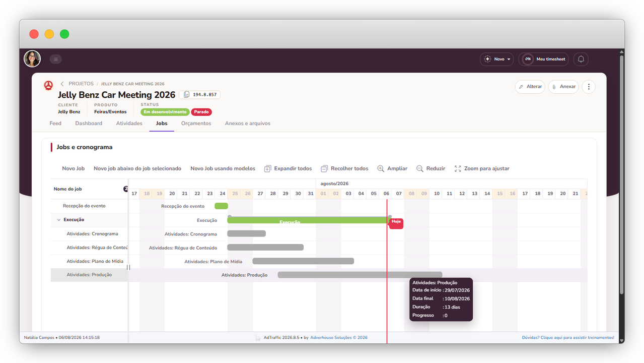Click the Parado status badge
This screenshot has width=644, height=363.
(201, 112)
